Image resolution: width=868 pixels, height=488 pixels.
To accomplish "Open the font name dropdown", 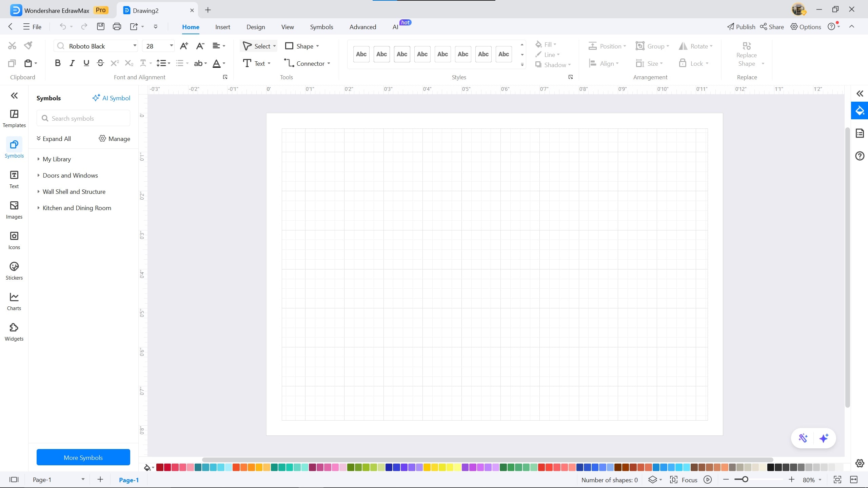I will [135, 46].
